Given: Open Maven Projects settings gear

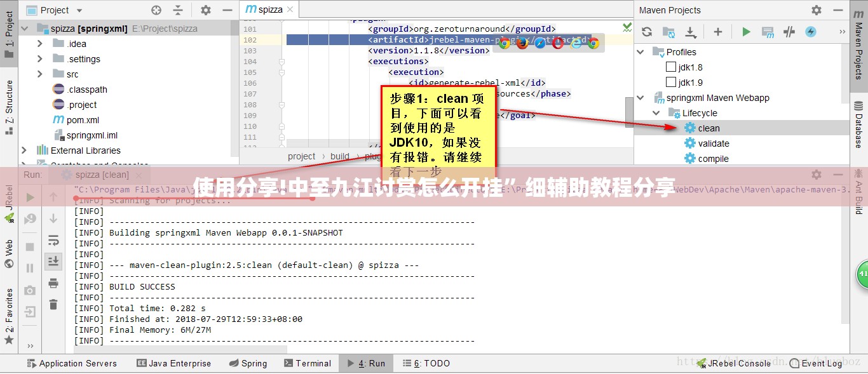Looking at the screenshot, I should pos(817,10).
